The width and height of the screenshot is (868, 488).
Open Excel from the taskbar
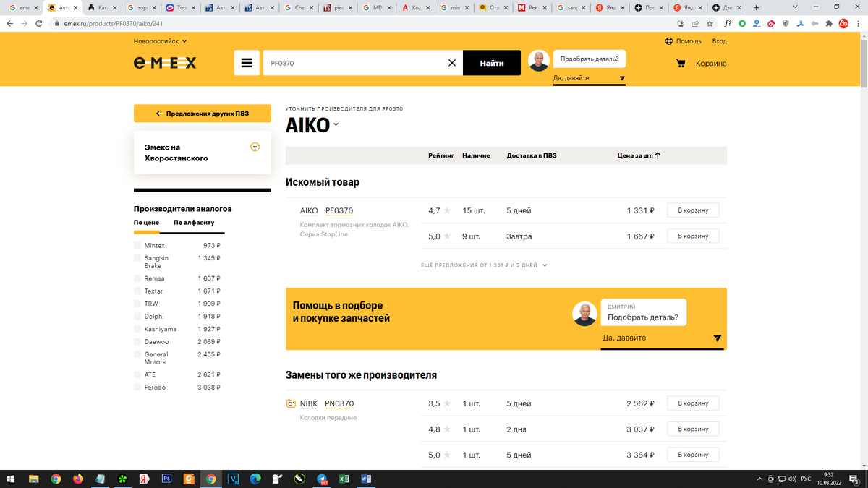click(344, 479)
